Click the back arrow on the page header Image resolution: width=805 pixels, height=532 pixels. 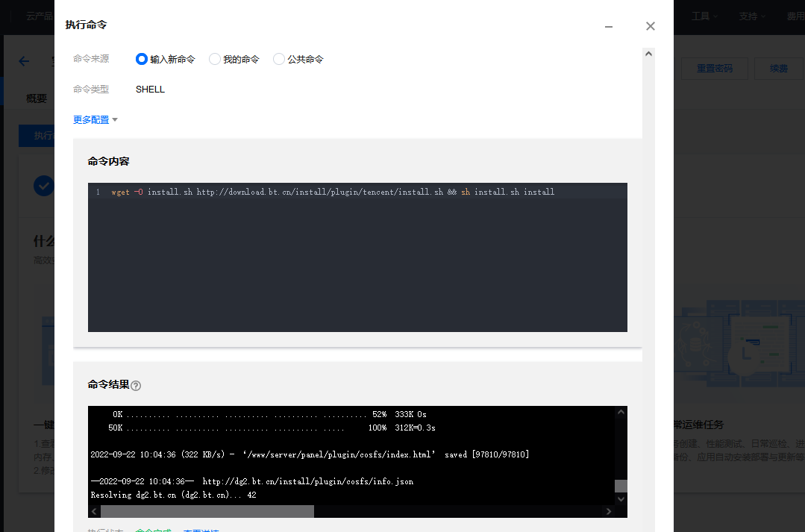[x=24, y=61]
